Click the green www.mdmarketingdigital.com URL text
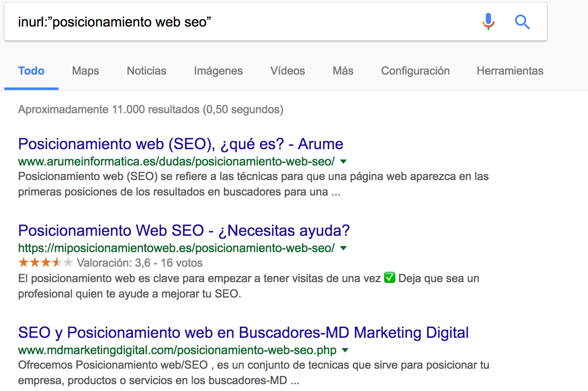 tap(177, 350)
